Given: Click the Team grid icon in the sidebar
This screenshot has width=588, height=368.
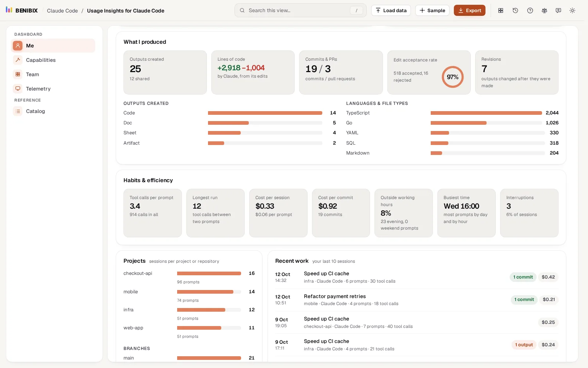Looking at the screenshot, I should 18,74.
